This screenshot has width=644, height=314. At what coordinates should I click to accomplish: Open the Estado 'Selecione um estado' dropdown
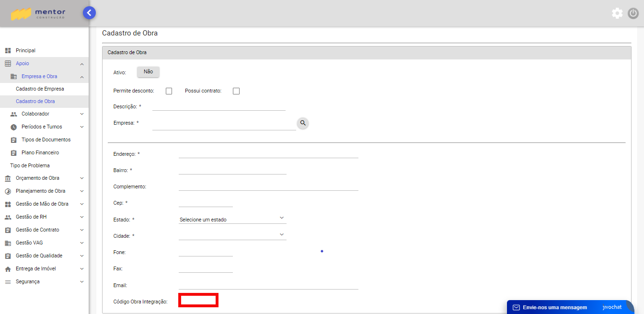232,219
